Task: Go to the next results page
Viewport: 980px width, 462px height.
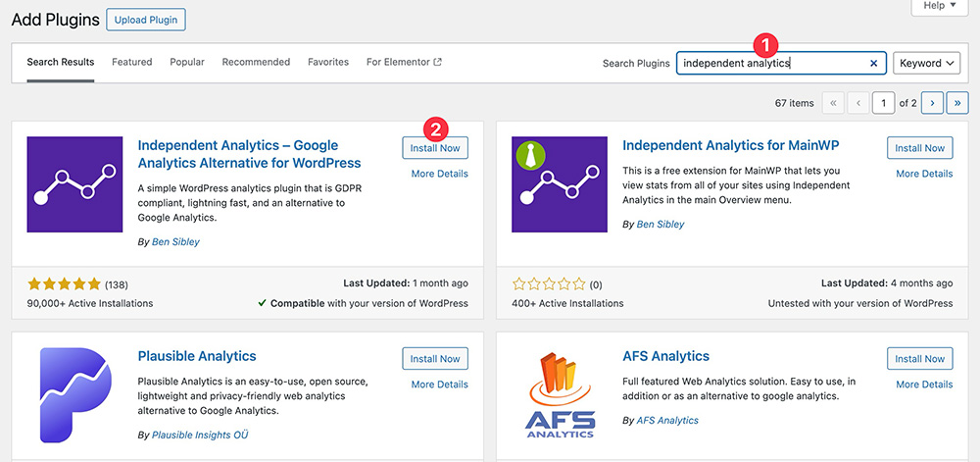Action: coord(933,103)
